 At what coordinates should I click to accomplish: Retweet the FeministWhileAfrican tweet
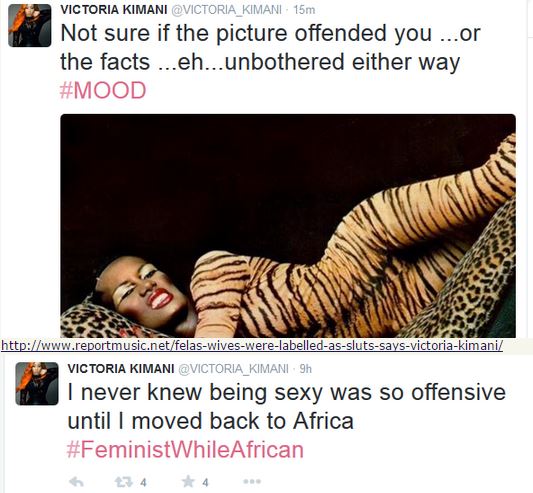pyautogui.click(x=123, y=481)
